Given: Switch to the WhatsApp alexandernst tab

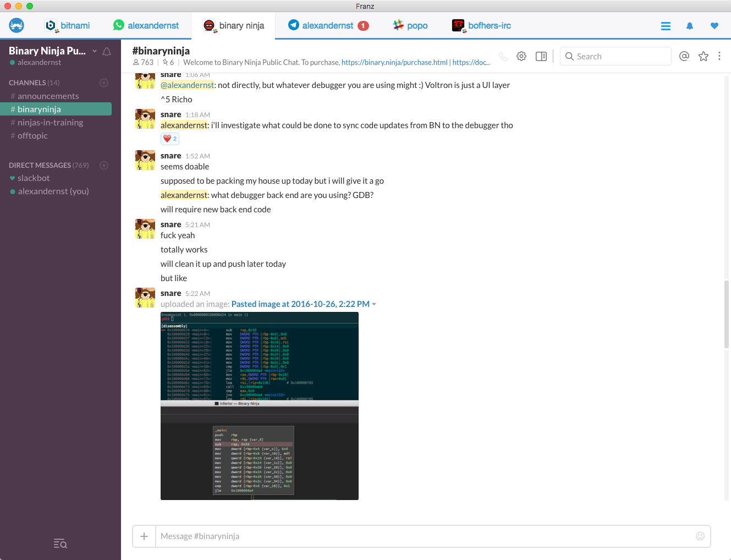Looking at the screenshot, I should pyautogui.click(x=146, y=25).
